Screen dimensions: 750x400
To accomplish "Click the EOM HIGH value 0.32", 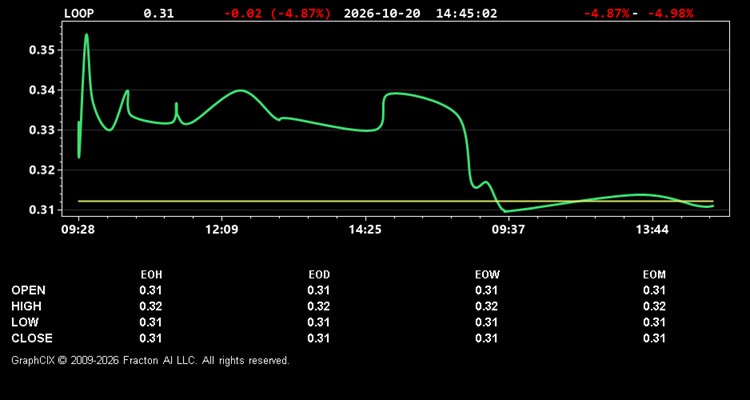I will click(654, 306).
